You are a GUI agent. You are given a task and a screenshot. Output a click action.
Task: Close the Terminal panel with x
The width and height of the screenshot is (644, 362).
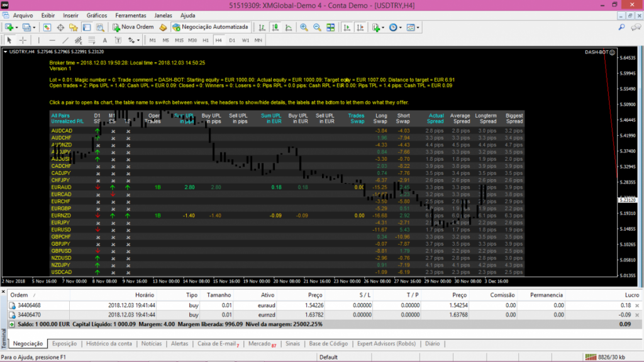pyautogui.click(x=3, y=292)
